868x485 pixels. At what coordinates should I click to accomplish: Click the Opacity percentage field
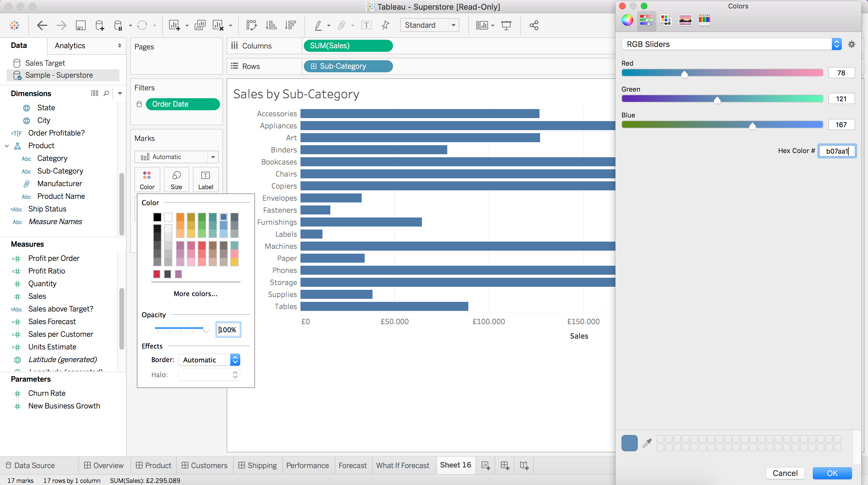(228, 330)
